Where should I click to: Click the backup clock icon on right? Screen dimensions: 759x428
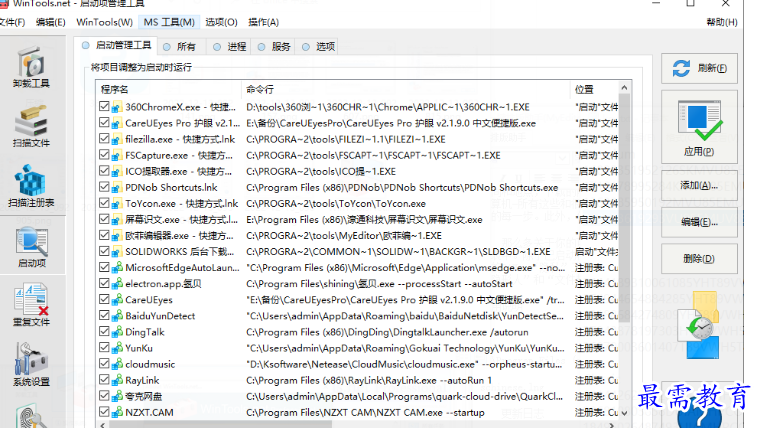(x=700, y=326)
